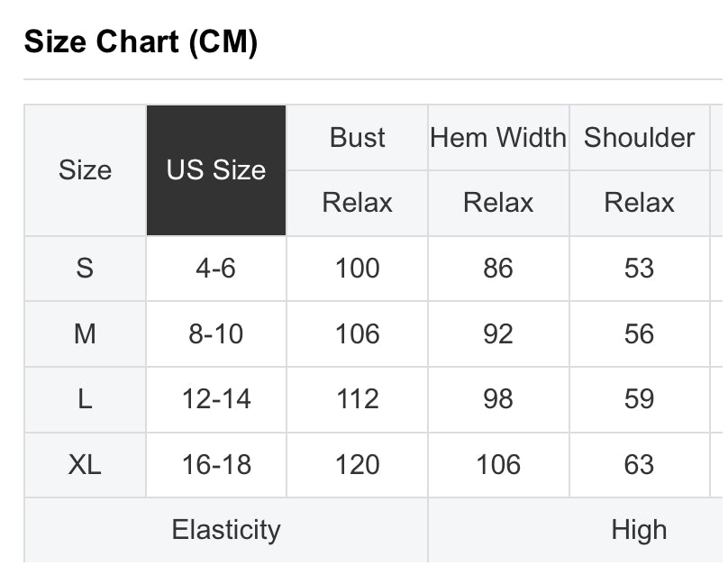Click the Hem Width value 92 cell
This screenshot has width=728, height=575.
[x=498, y=334]
